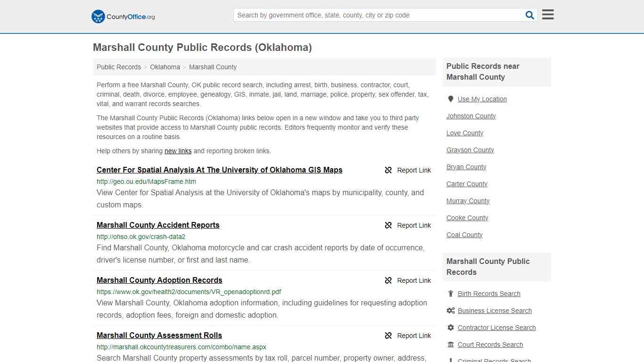
Task: Select Carter County
Action: point(467,184)
